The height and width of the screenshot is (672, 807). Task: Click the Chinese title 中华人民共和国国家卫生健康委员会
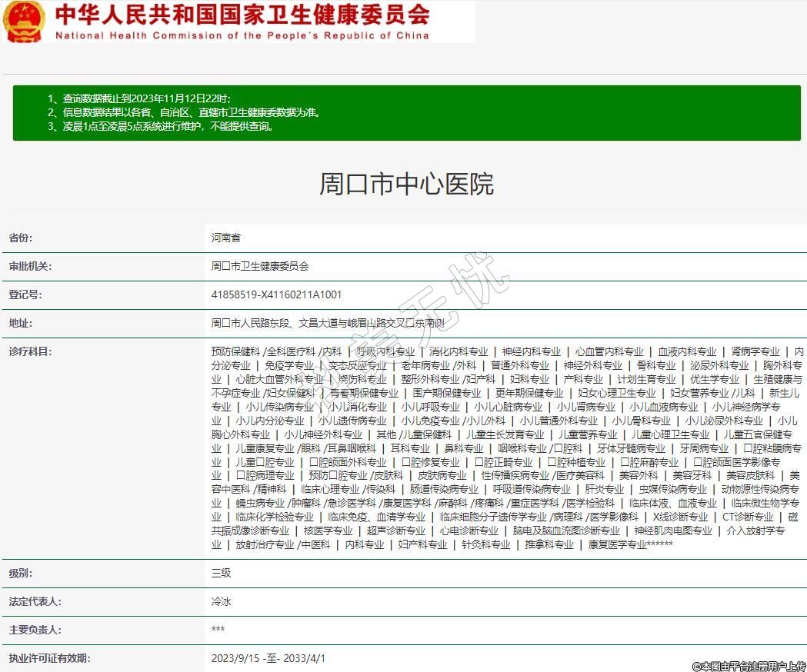(242, 15)
